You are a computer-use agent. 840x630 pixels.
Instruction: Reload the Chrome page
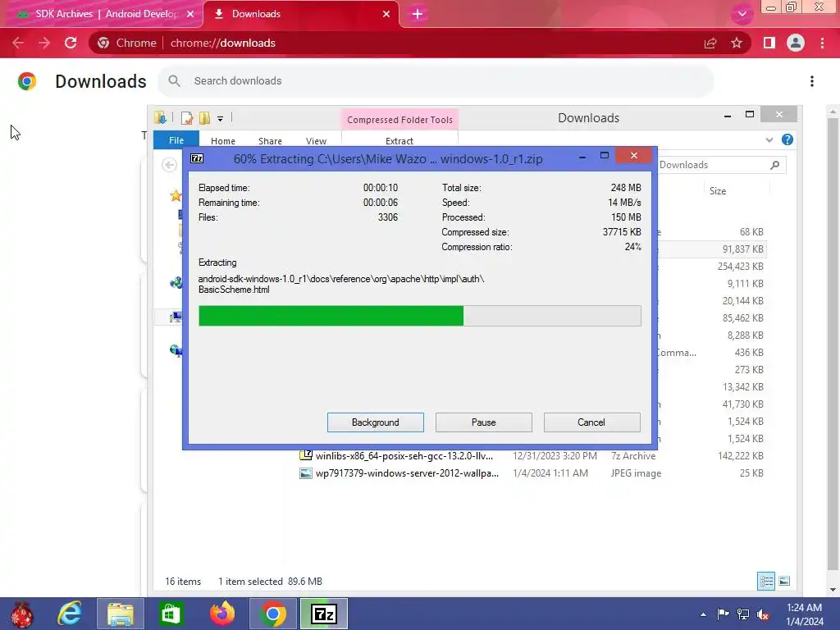point(71,43)
